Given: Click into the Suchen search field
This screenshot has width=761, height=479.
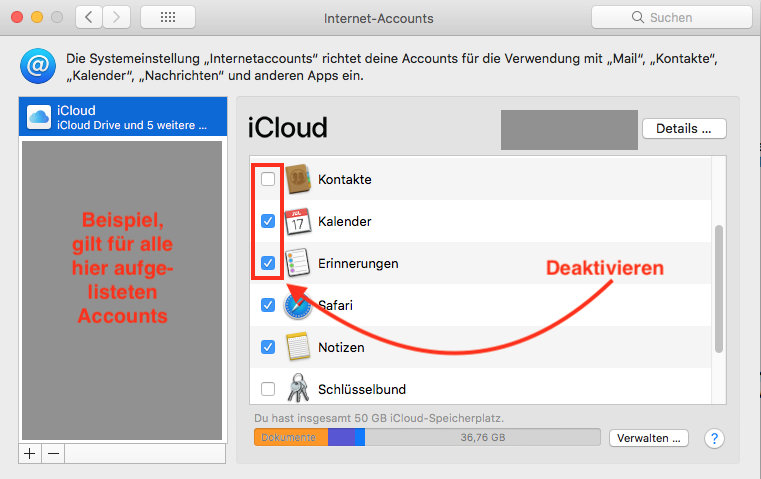Looking at the screenshot, I should (x=671, y=17).
